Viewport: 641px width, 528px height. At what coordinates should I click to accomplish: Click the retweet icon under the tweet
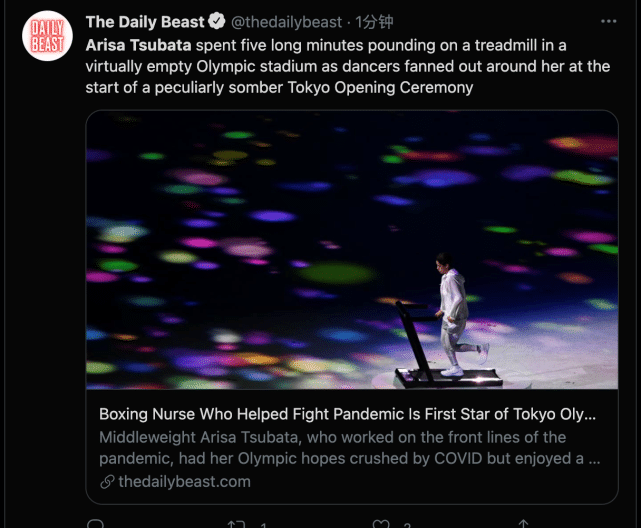pos(236,523)
